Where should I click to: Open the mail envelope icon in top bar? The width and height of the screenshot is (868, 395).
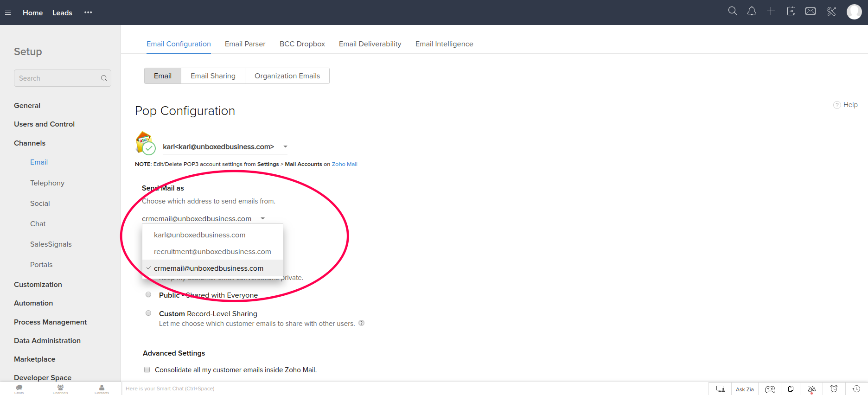click(811, 11)
